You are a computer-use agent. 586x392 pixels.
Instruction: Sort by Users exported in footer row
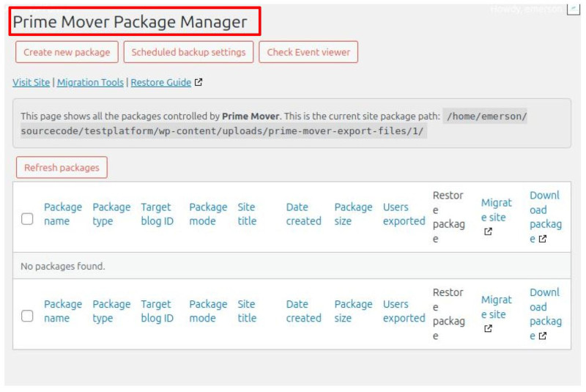click(404, 311)
